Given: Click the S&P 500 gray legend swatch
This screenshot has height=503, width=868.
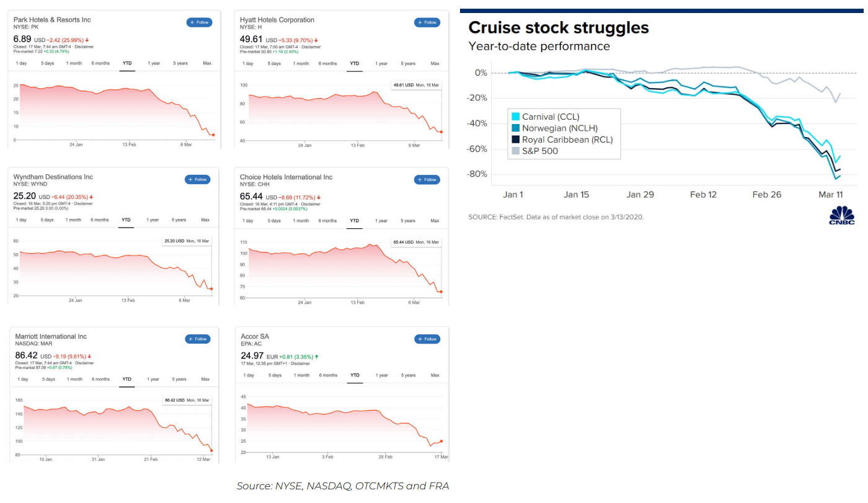Looking at the screenshot, I should pos(515,151).
